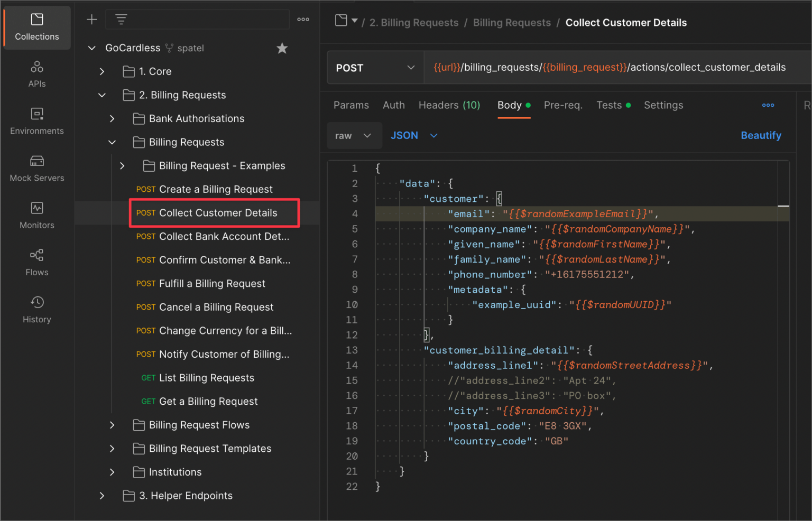Click the filter icon in collections search bar
The width and height of the screenshot is (812, 521).
(121, 20)
